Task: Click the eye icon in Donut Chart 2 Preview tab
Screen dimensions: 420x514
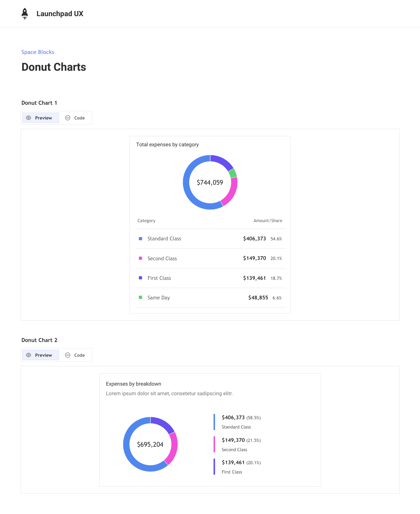Action: (29, 355)
